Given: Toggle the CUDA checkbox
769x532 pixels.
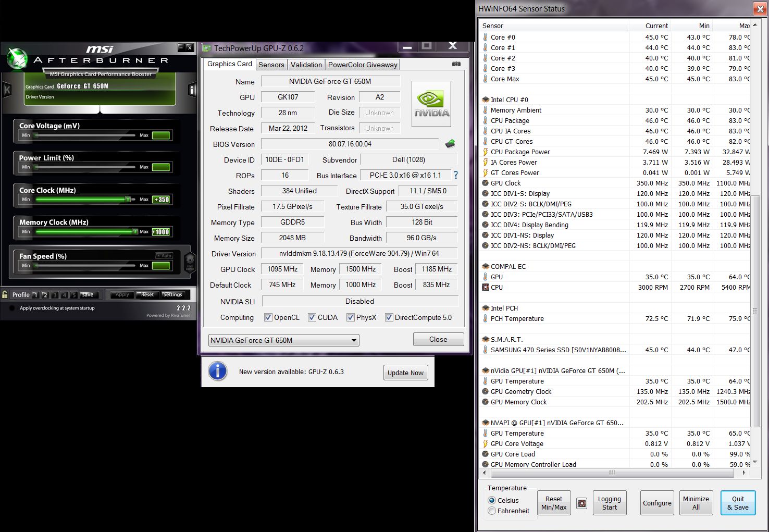Looking at the screenshot, I should pos(312,317).
